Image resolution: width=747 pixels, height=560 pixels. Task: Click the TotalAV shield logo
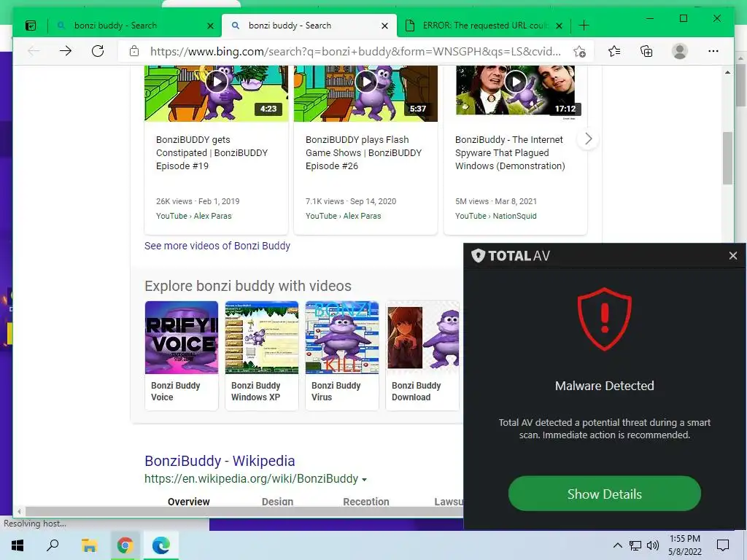pyautogui.click(x=478, y=256)
